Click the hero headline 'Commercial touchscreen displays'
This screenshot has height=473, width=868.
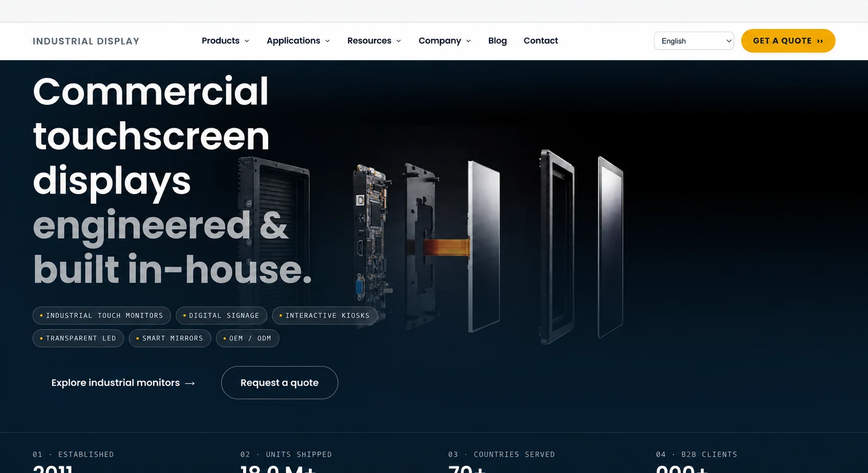(151, 136)
